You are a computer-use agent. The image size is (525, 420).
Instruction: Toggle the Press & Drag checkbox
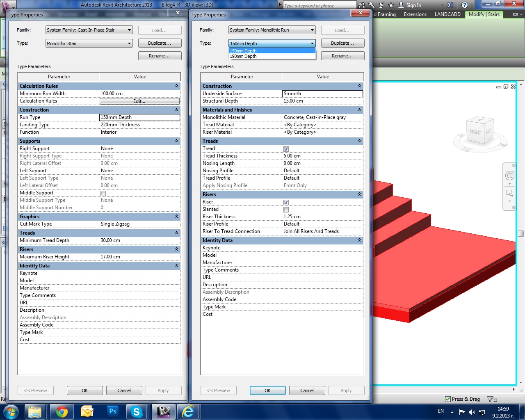pyautogui.click(x=447, y=399)
